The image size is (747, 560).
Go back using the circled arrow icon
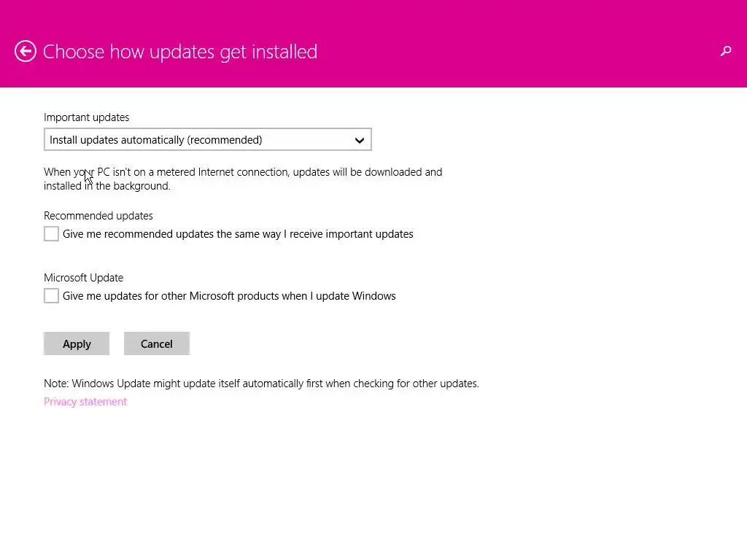click(x=26, y=52)
